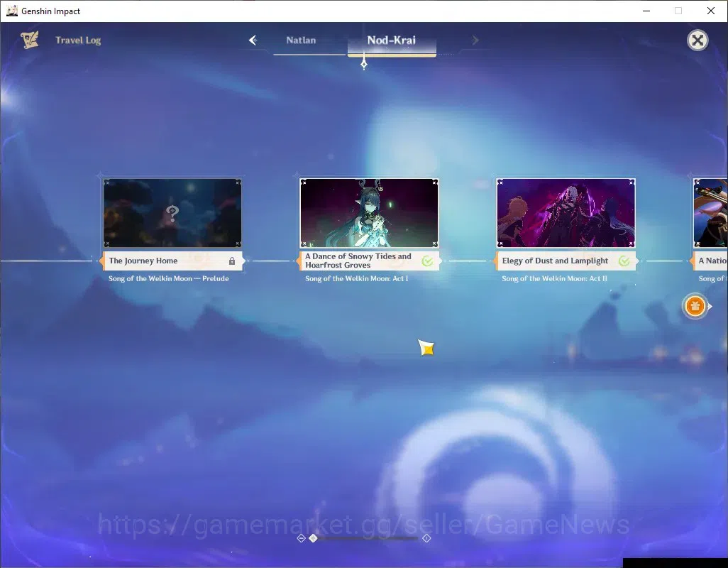Viewport: 728px width, 568px height.
Task: Select the Nod-Krai tab
Action: pyautogui.click(x=392, y=40)
